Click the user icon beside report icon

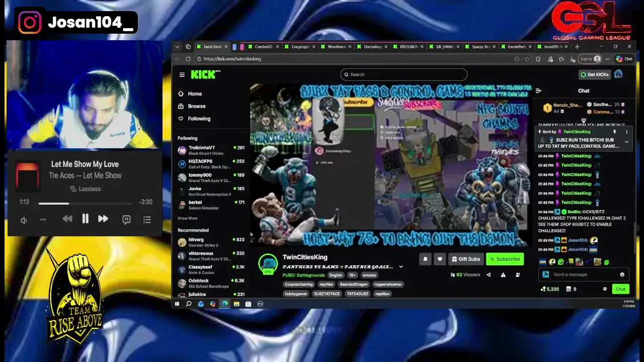coord(518,275)
